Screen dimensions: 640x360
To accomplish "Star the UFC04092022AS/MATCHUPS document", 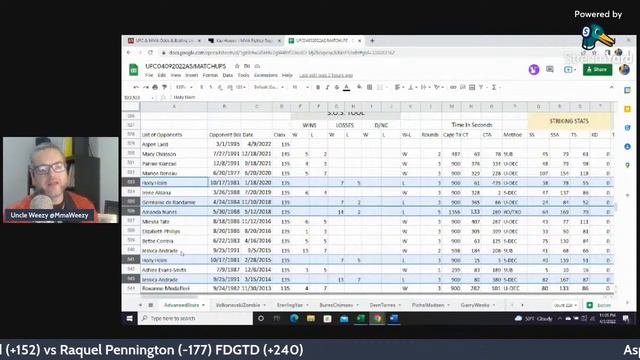I will coord(237,66).
